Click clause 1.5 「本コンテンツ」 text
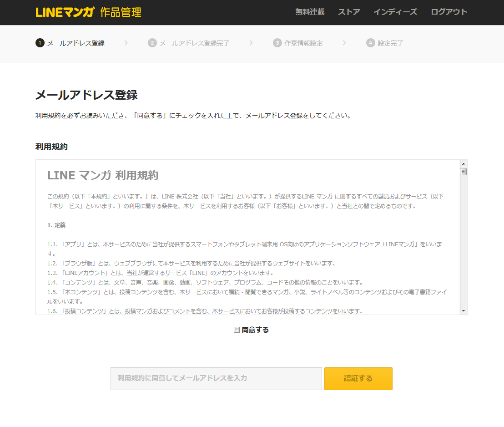Screen dimensions: 504x427 [247, 297]
